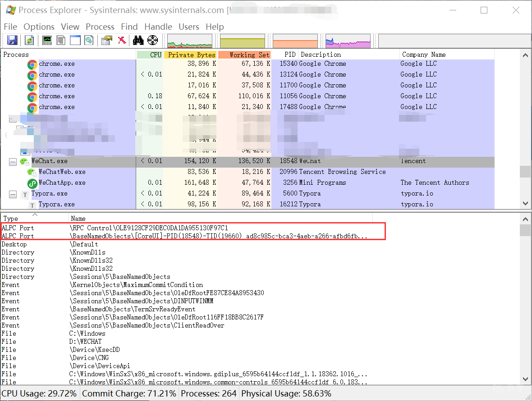This screenshot has height=401, width=532.
Task: Open the Users menu
Action: pyautogui.click(x=189, y=27)
